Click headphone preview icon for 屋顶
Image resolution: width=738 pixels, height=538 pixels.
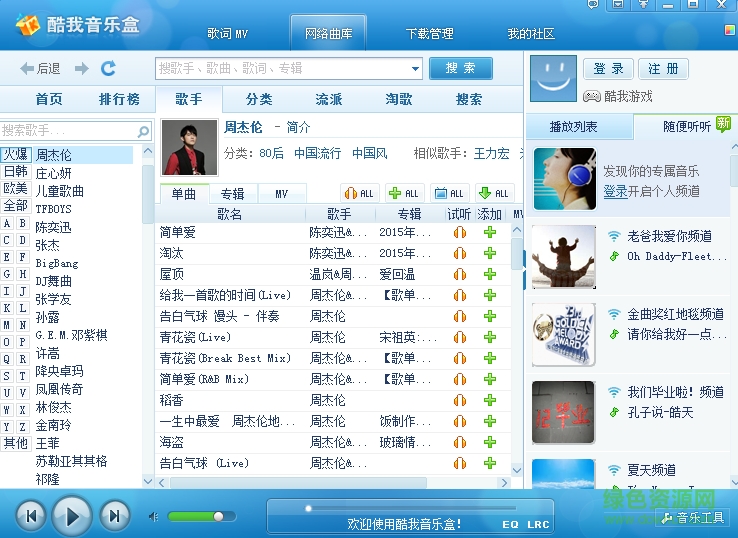coord(460,275)
